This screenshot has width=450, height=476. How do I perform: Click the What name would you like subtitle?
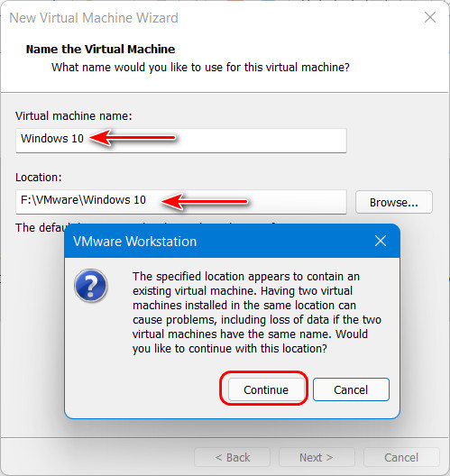tap(200, 67)
